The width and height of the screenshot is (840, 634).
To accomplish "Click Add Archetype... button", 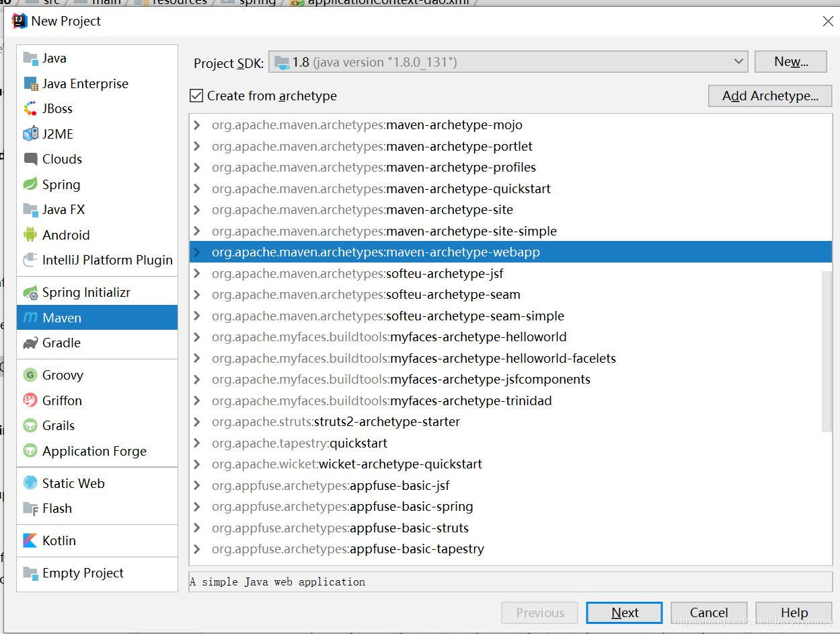I will [x=770, y=96].
